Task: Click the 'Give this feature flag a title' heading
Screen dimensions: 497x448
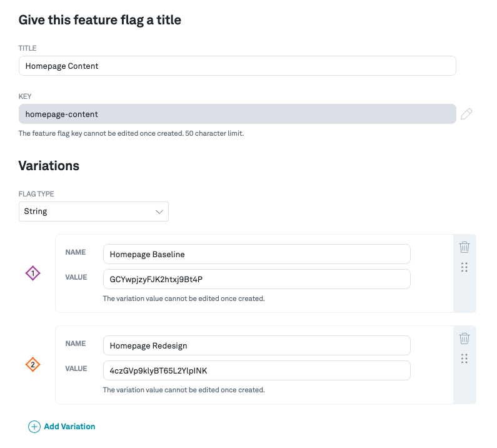Action: tap(100, 20)
